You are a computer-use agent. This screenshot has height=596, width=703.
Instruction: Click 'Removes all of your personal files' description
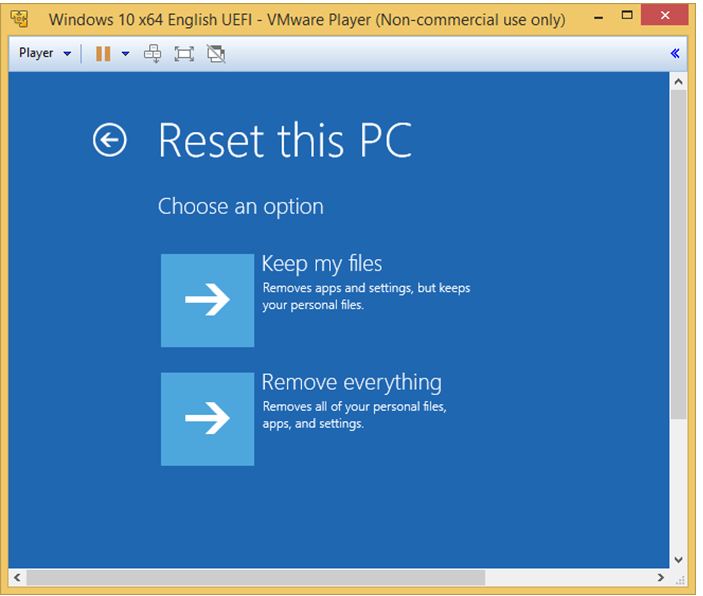(355, 415)
